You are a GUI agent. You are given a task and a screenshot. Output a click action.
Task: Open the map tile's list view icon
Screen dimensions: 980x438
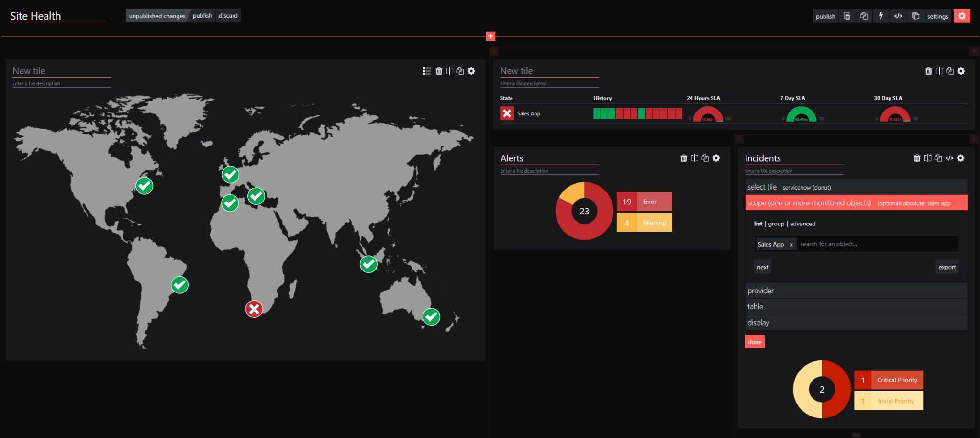[426, 71]
